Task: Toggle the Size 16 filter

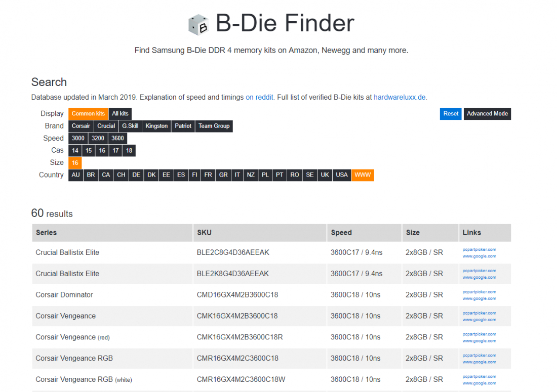Action: point(75,163)
